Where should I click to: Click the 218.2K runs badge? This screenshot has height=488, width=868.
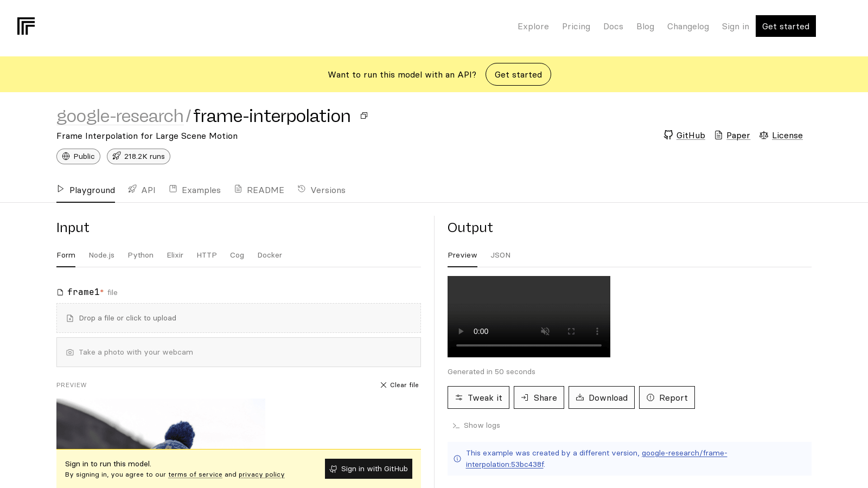[x=138, y=156]
